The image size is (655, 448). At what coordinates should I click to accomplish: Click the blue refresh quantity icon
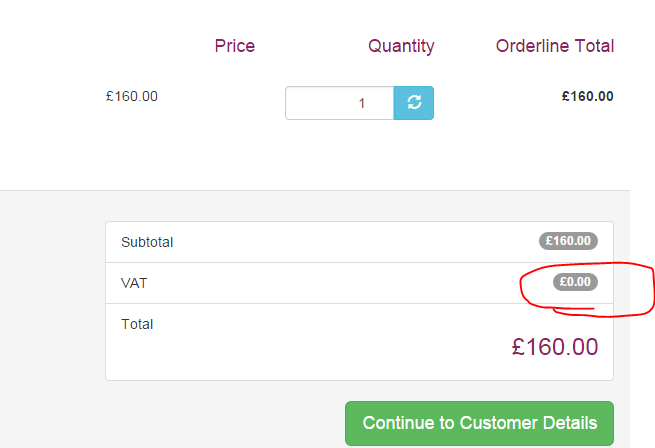click(414, 103)
